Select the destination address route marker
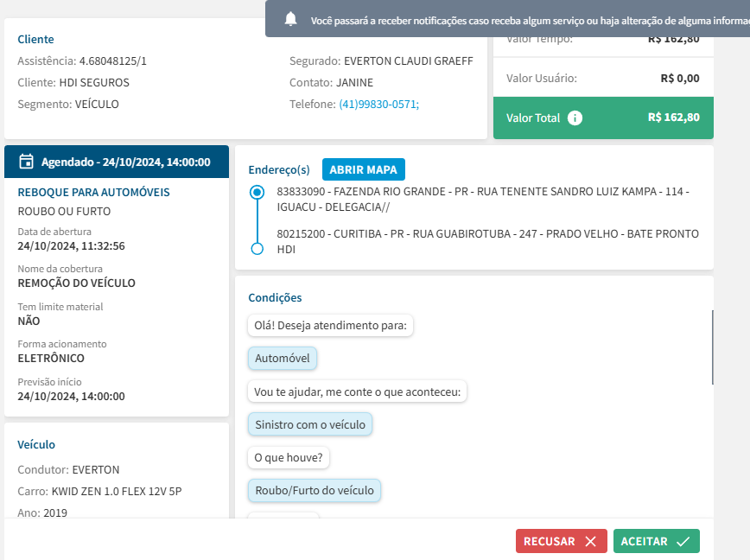Image resolution: width=750 pixels, height=560 pixels. click(x=257, y=249)
